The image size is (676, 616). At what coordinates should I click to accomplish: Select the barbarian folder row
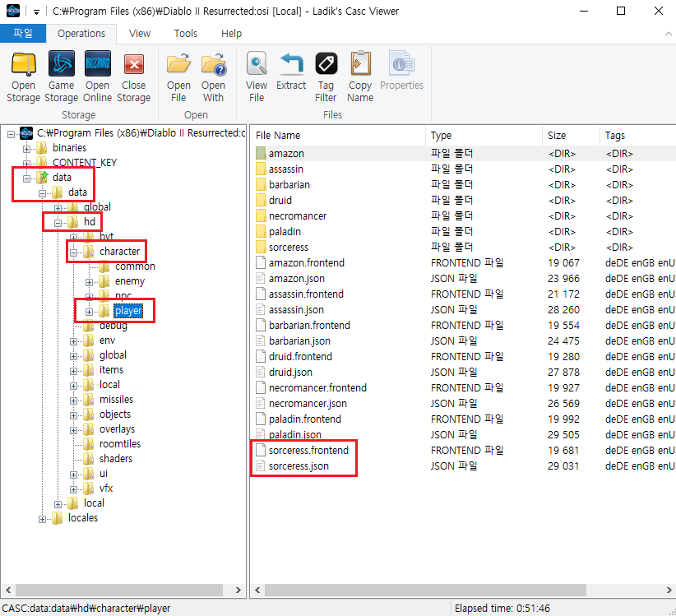coord(463,184)
